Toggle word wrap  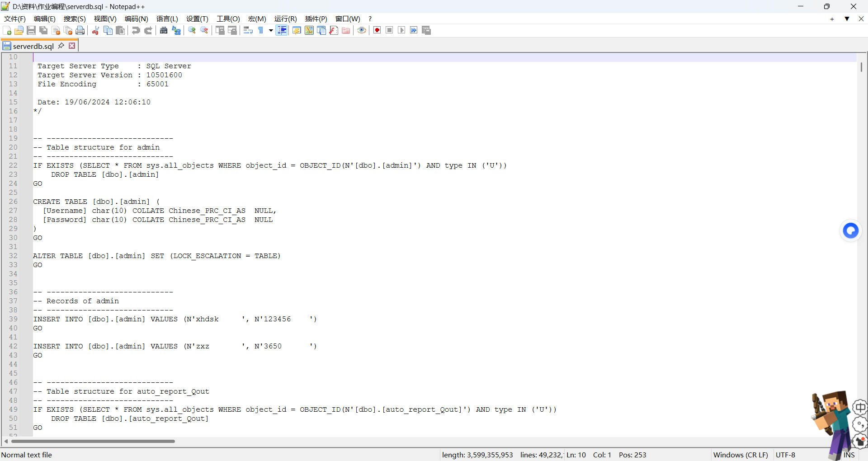(x=248, y=30)
